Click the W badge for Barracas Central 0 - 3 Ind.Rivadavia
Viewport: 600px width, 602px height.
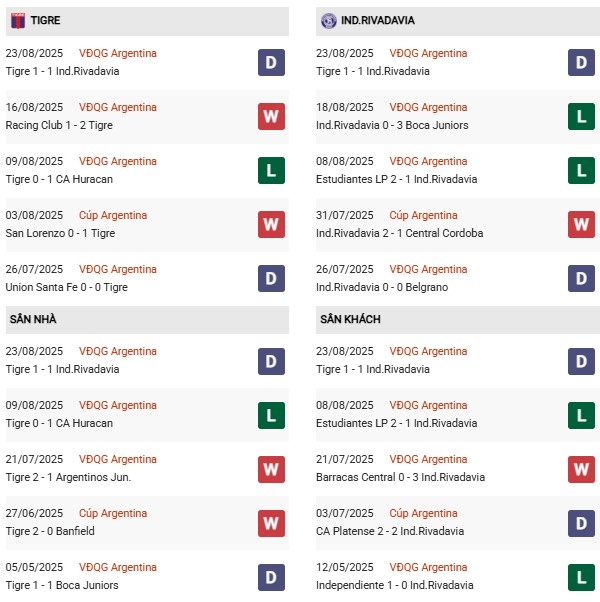coord(582,469)
